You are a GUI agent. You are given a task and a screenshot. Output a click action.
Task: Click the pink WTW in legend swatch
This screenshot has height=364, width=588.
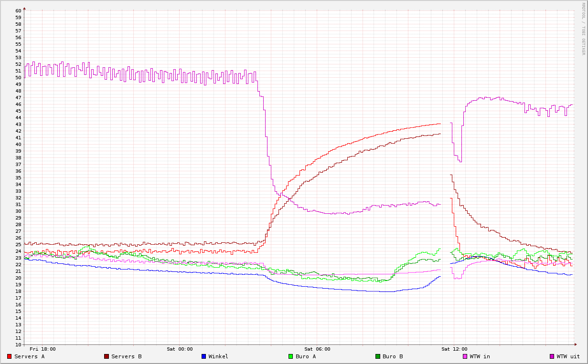(465, 356)
